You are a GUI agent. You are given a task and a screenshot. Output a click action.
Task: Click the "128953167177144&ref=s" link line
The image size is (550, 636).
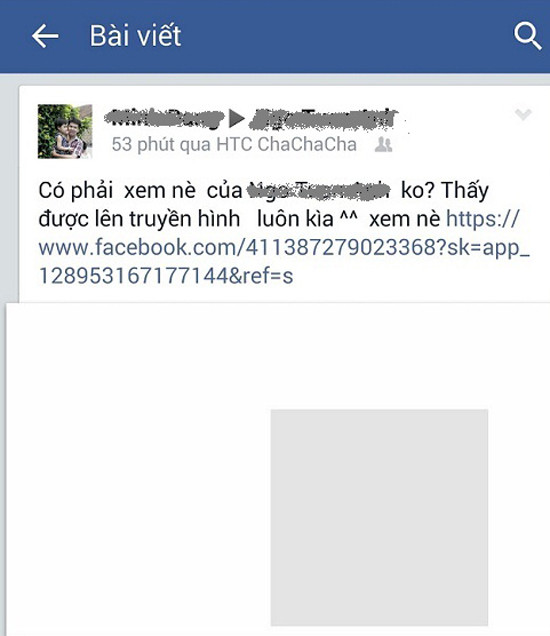[x=166, y=276]
